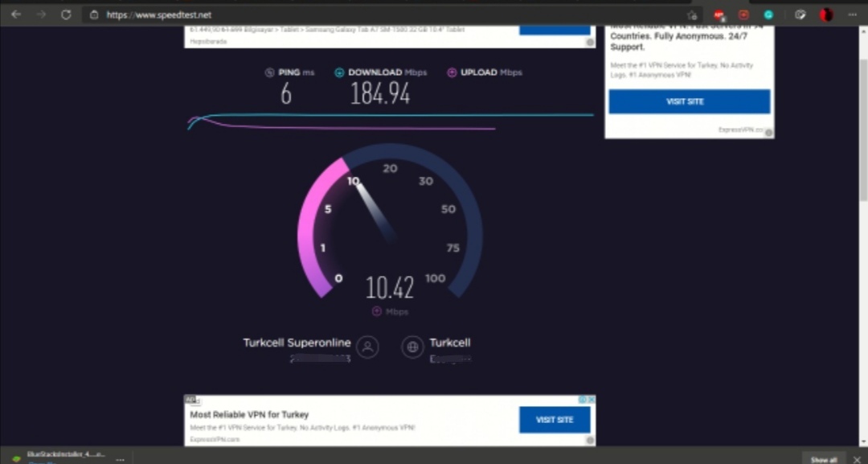
Task: Reload the speedtest.net page
Action: (66, 15)
